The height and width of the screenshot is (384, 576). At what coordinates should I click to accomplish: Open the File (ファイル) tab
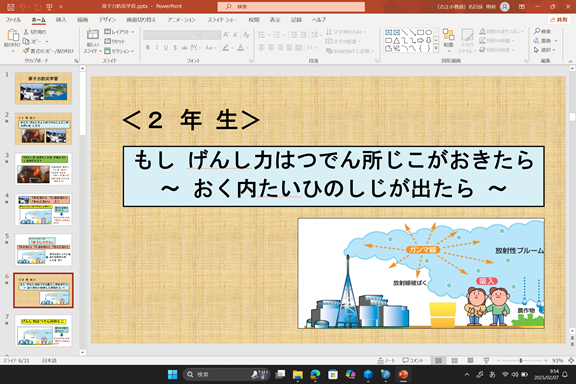[x=13, y=19]
